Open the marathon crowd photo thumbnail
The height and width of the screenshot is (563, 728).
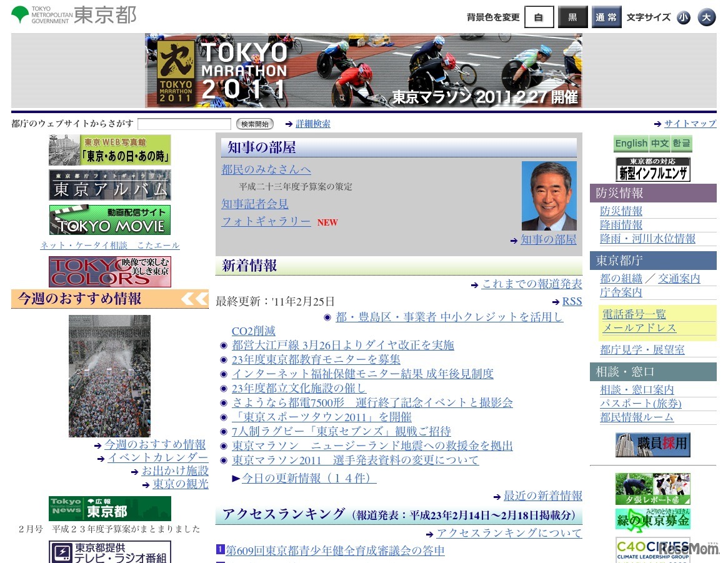[x=109, y=376]
